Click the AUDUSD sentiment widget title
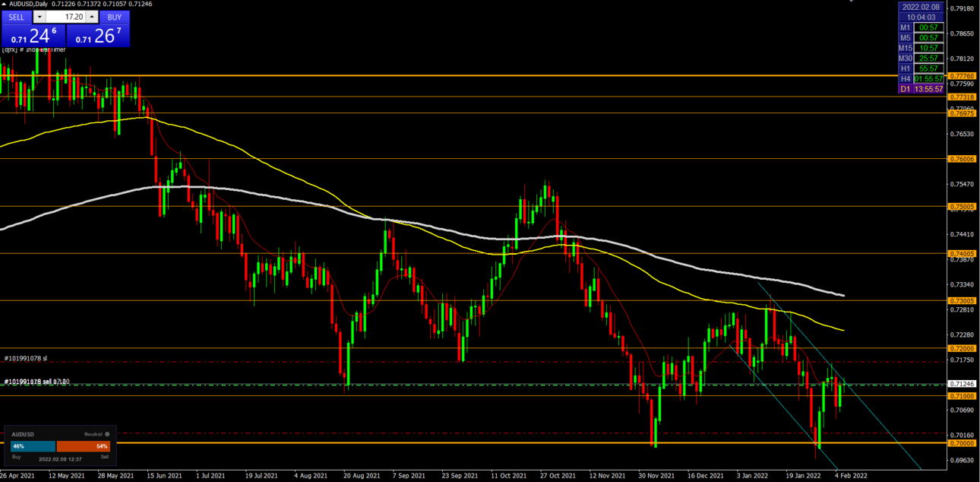The image size is (980, 482). click(23, 433)
